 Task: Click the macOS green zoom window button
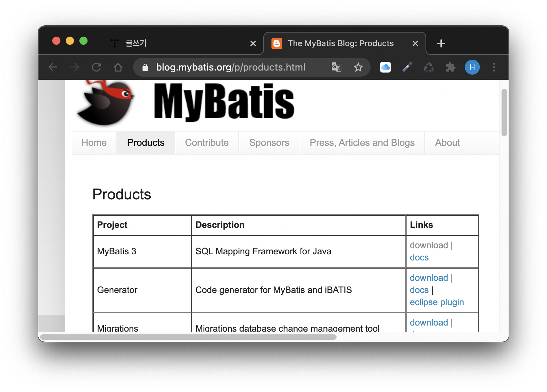(x=83, y=41)
